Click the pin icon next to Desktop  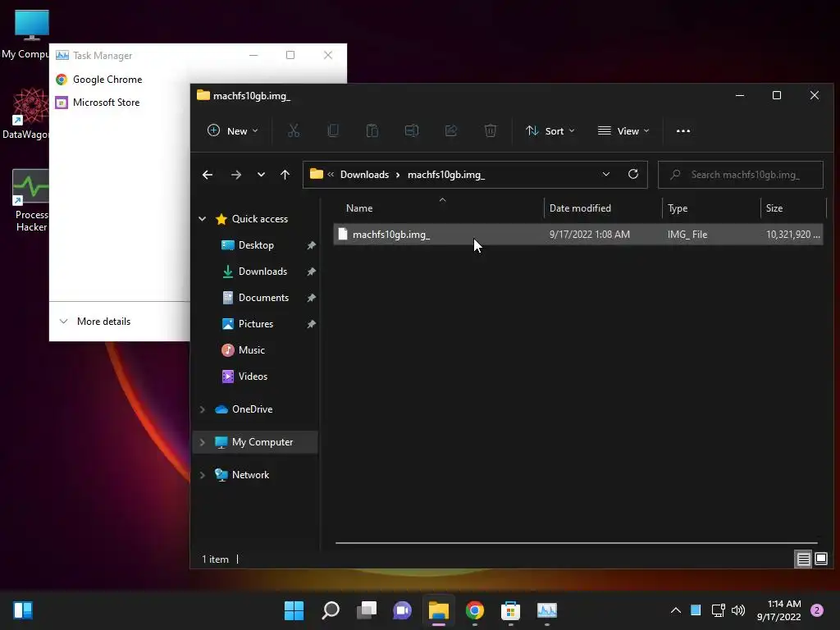pos(311,245)
